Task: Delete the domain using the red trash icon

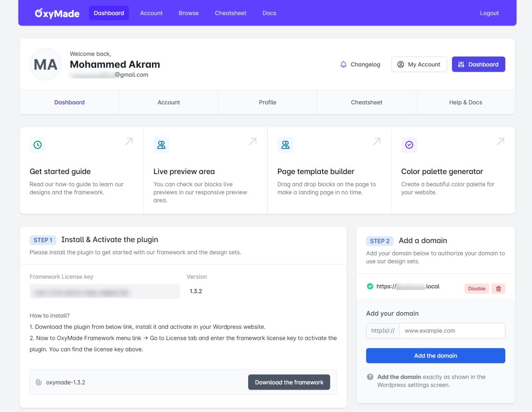Action: point(498,289)
